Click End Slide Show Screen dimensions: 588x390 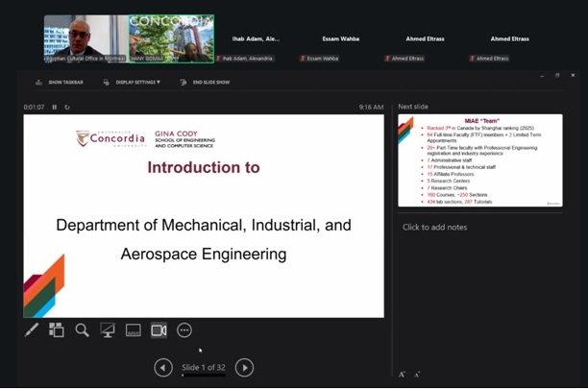click(205, 82)
